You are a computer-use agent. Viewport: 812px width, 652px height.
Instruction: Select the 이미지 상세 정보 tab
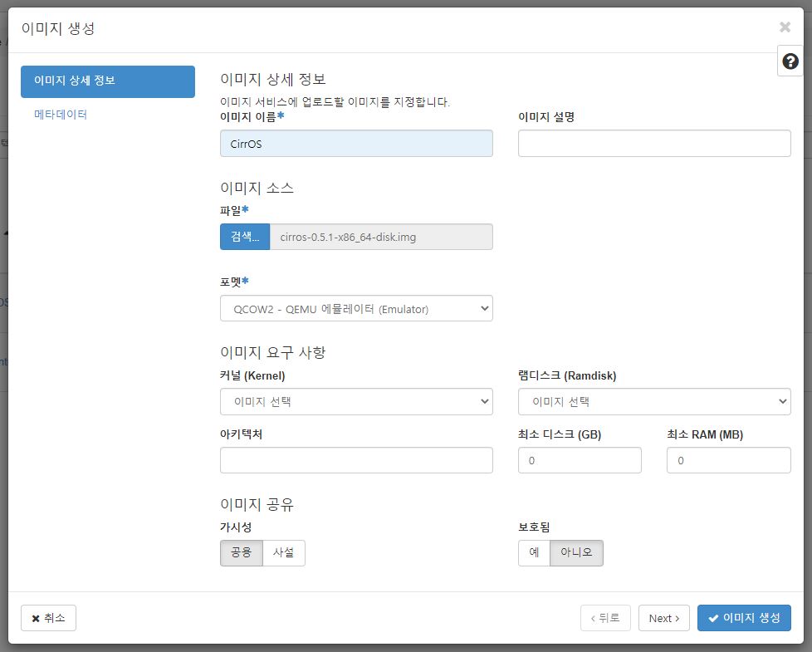[x=108, y=81]
